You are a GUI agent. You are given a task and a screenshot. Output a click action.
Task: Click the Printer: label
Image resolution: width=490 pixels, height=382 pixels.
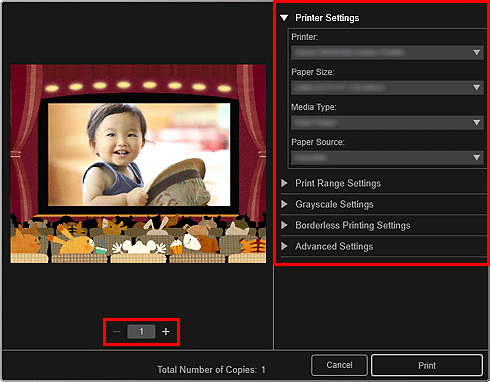[305, 37]
